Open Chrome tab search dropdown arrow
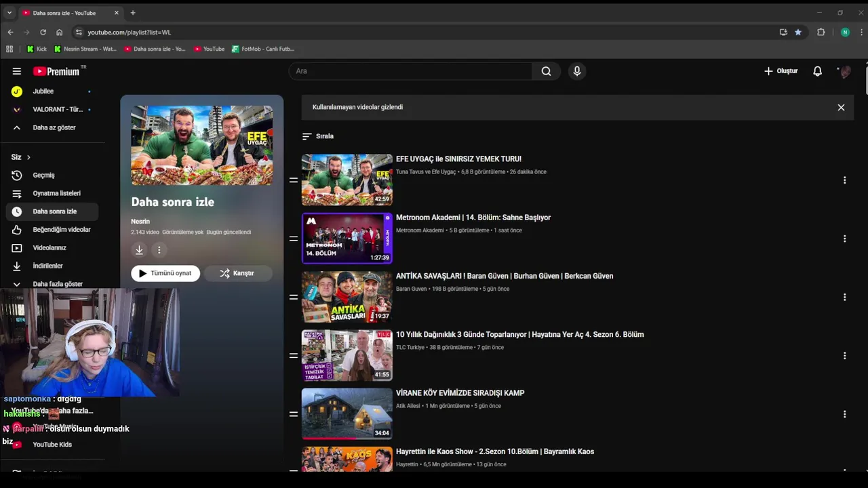This screenshot has width=868, height=488. (9, 12)
